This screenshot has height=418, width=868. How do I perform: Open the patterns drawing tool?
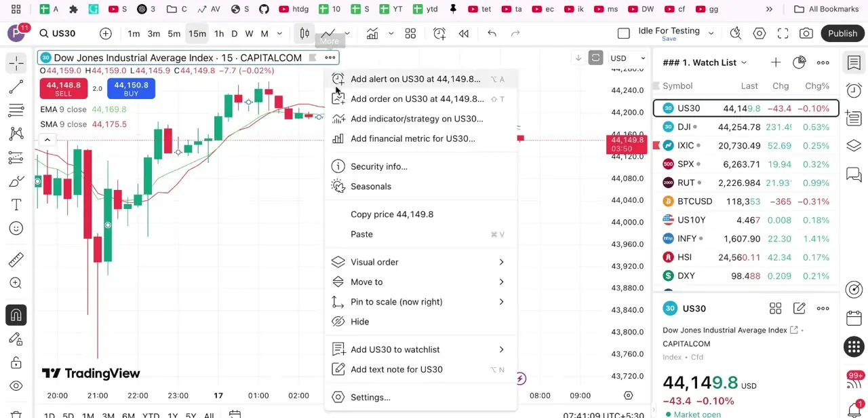point(16,134)
